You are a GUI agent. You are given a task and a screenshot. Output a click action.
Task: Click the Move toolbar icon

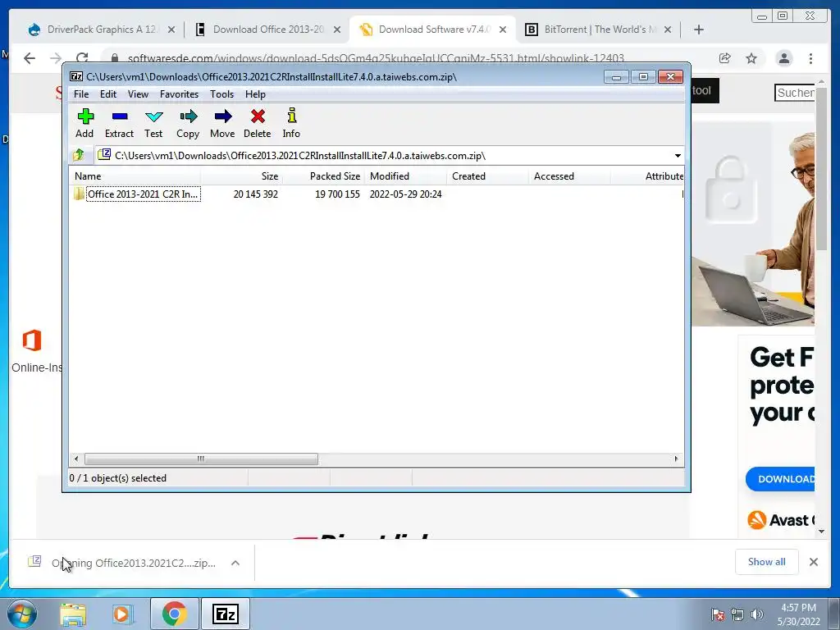click(x=222, y=123)
